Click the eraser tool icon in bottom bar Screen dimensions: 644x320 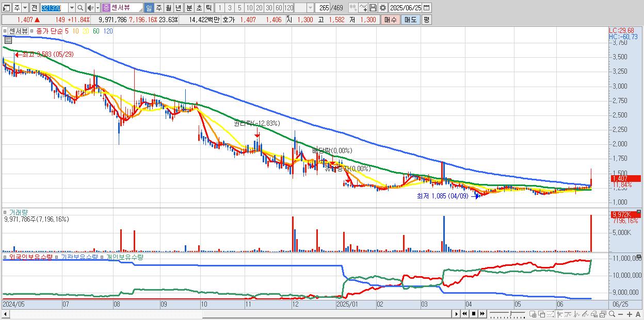tap(594, 314)
